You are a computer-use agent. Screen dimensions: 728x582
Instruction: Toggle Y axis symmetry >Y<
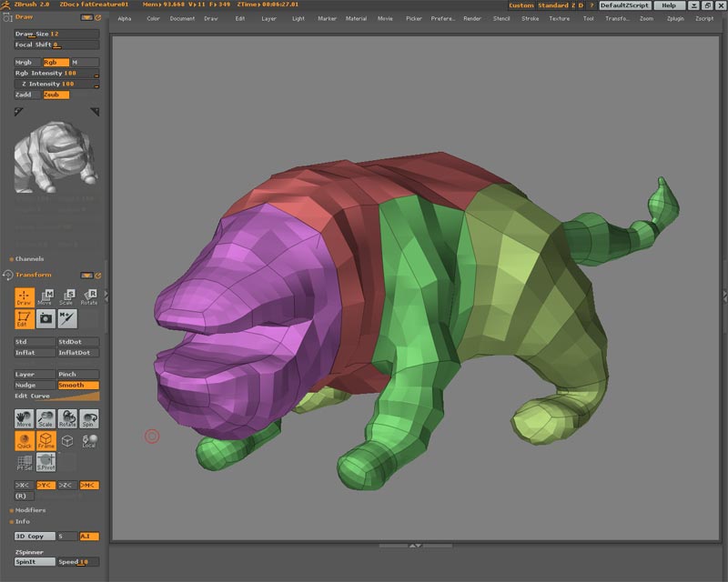[45, 486]
